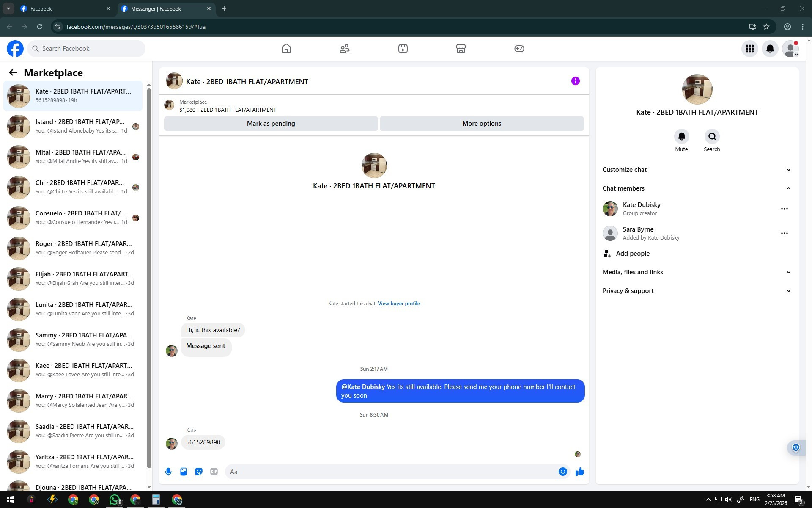Record a voice clip with microphone
812x508 pixels.
pyautogui.click(x=168, y=472)
